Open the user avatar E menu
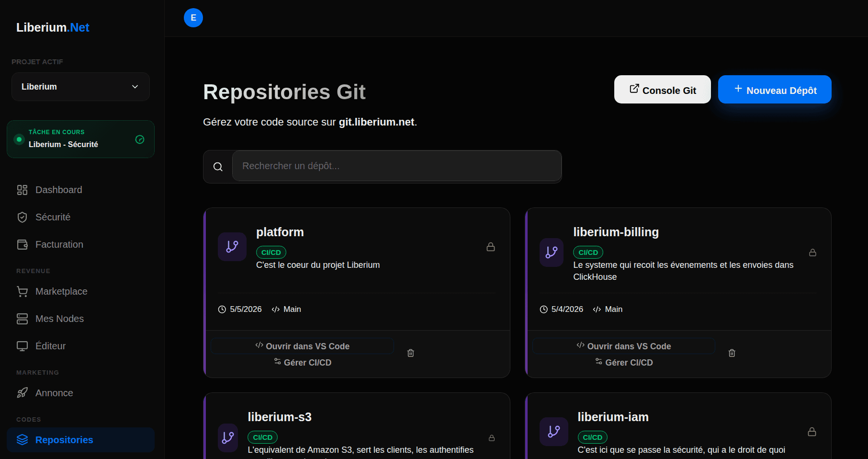 193,18
